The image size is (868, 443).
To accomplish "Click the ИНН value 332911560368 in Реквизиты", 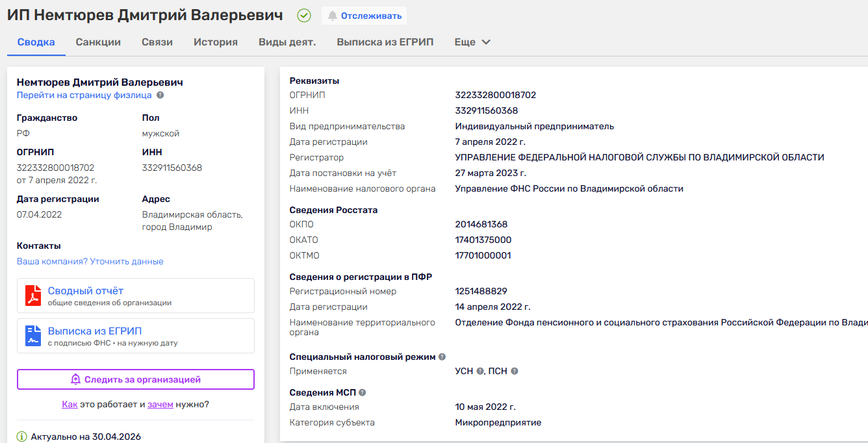I will tap(487, 111).
